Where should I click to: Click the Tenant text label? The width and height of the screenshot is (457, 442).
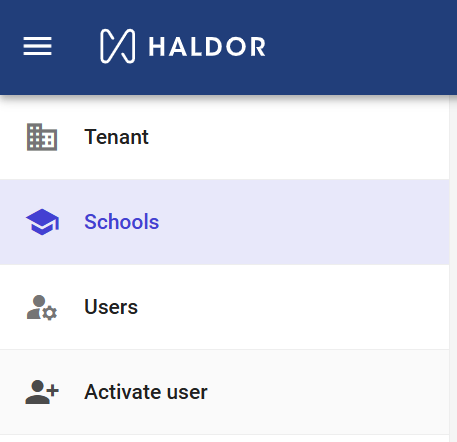click(x=116, y=137)
